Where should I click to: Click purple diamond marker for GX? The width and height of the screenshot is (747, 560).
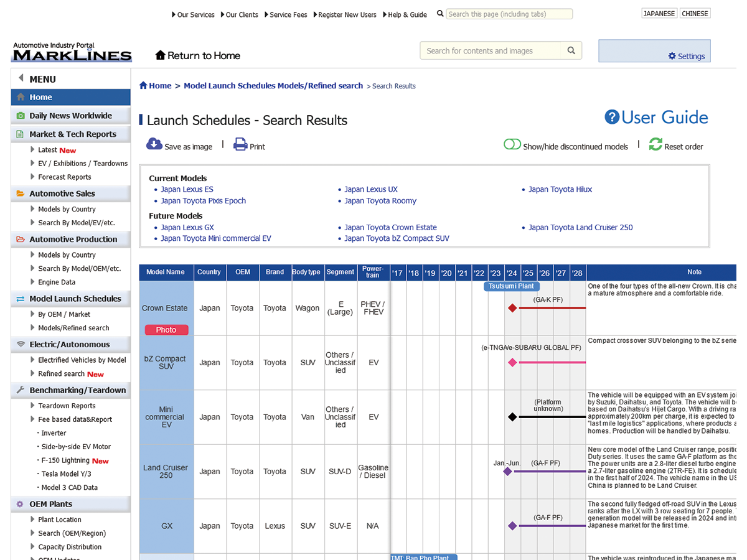[x=512, y=526]
